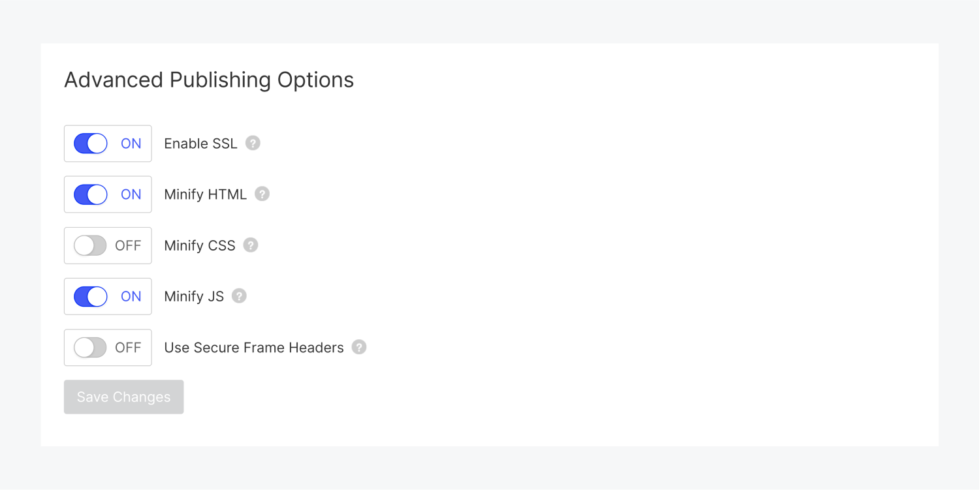Click OFF status text for Secure Frame Headers
The width and height of the screenshot is (980, 490).
click(128, 347)
